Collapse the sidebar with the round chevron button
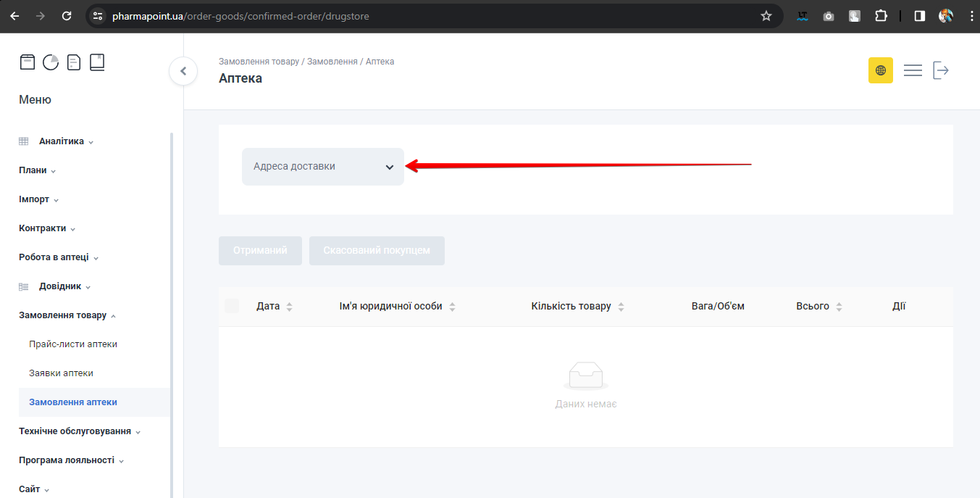Image resolution: width=980 pixels, height=498 pixels. 183,71
